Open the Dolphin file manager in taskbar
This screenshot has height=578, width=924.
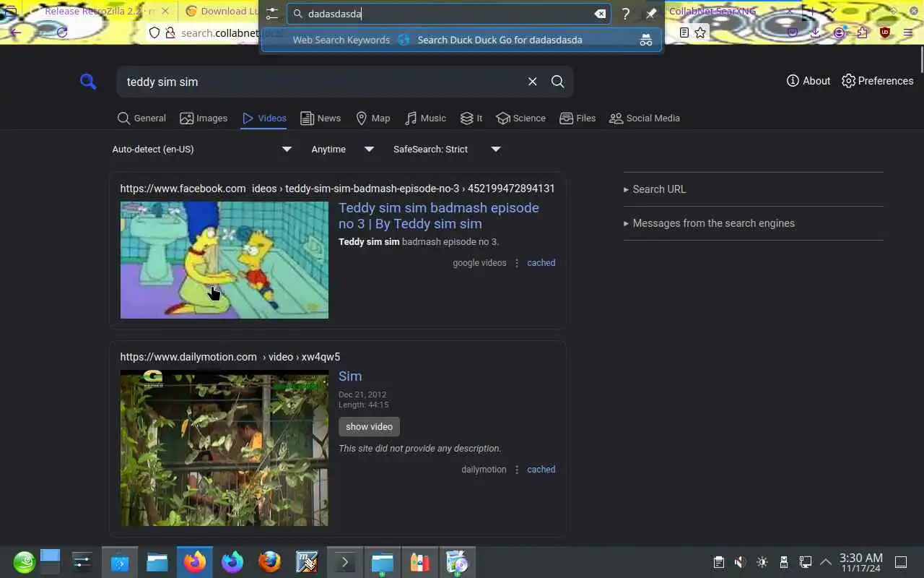[x=157, y=562]
